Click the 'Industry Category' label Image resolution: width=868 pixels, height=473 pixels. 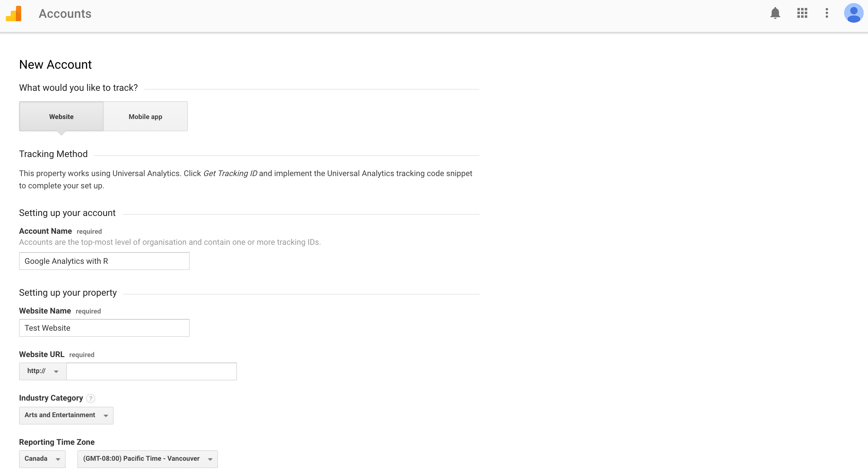coord(51,398)
